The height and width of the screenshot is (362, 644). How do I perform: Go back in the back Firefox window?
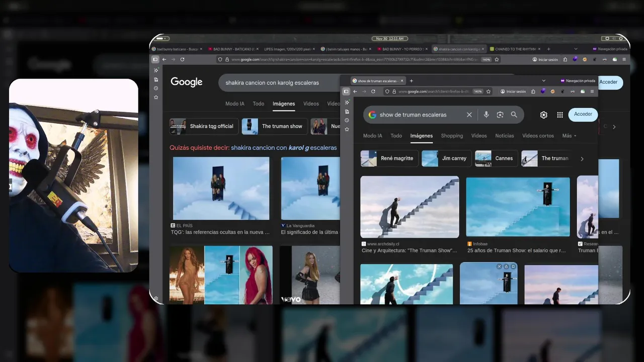pyautogui.click(x=164, y=59)
